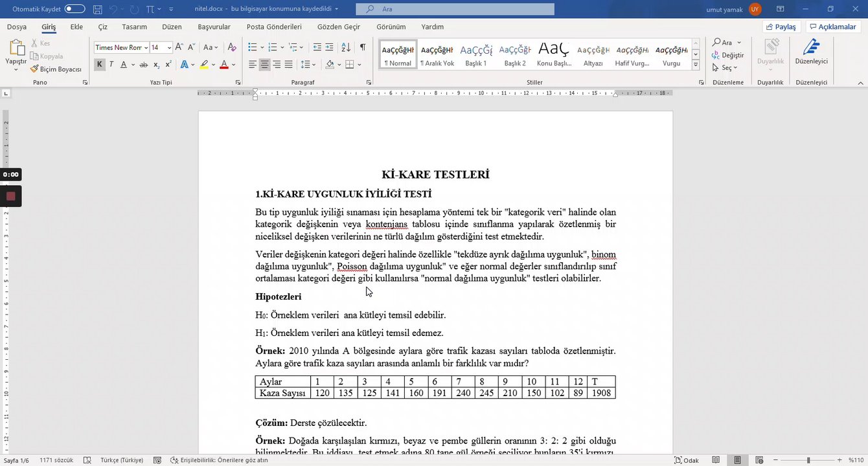Increase font size with the larger A icon
Screen dimensions: 868x466
[x=179, y=47]
